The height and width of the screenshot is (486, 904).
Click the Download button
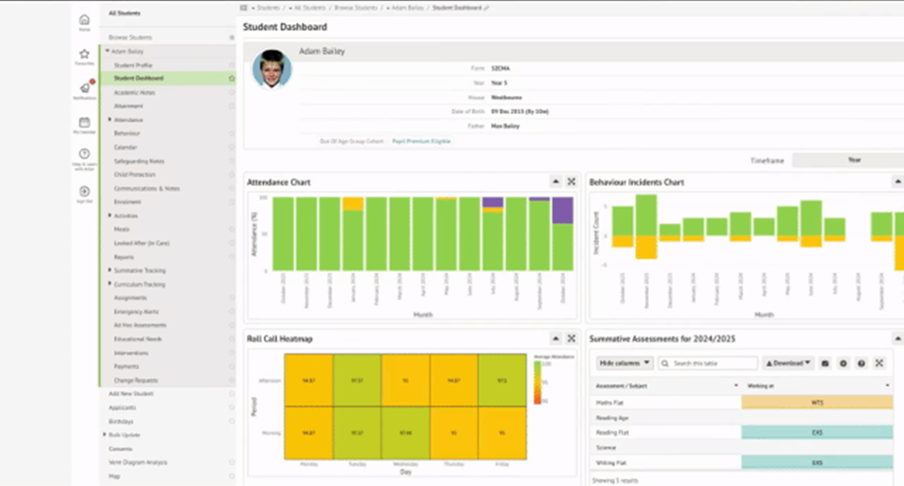click(788, 363)
